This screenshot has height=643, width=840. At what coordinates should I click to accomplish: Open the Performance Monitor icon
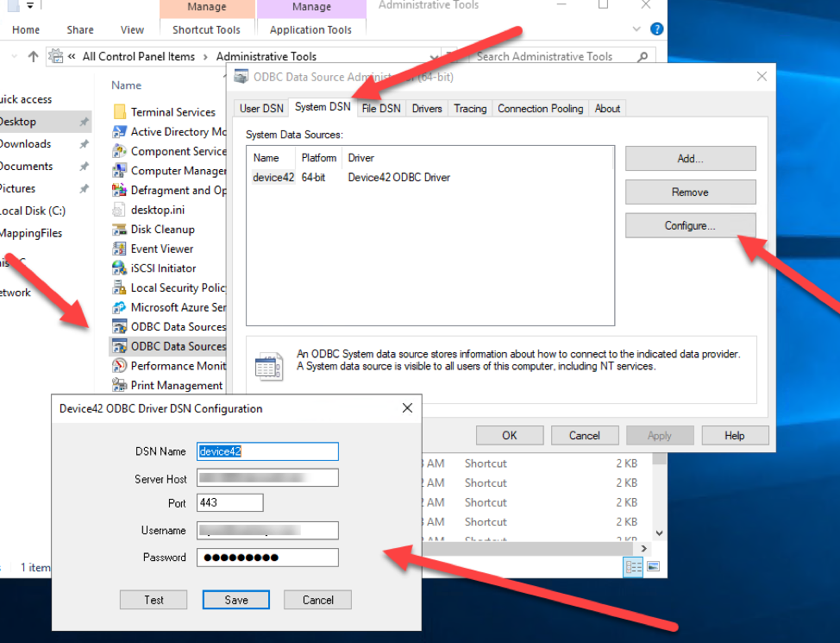coord(120,366)
